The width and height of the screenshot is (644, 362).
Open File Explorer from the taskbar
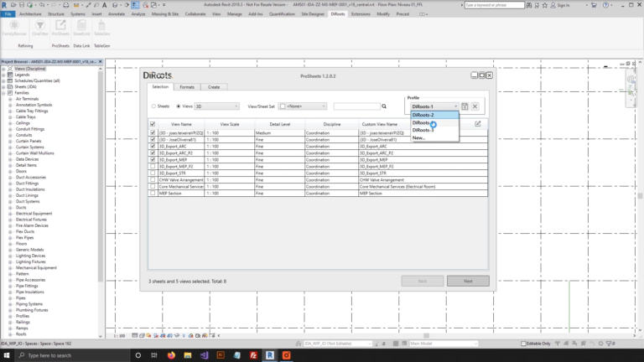[x=188, y=355]
